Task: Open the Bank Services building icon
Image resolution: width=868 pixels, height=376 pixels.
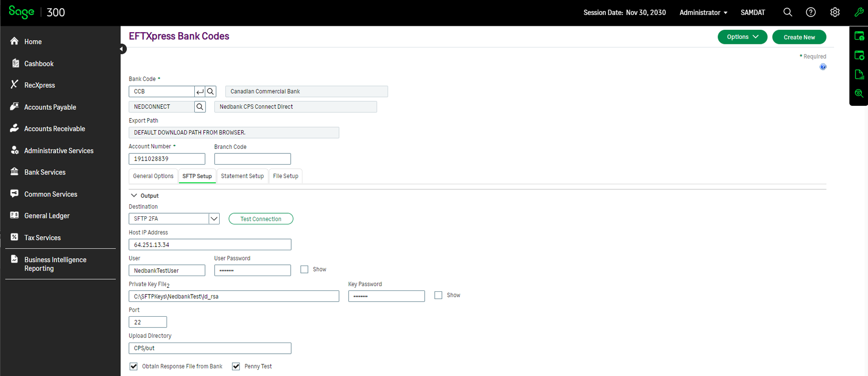Action: (x=14, y=172)
